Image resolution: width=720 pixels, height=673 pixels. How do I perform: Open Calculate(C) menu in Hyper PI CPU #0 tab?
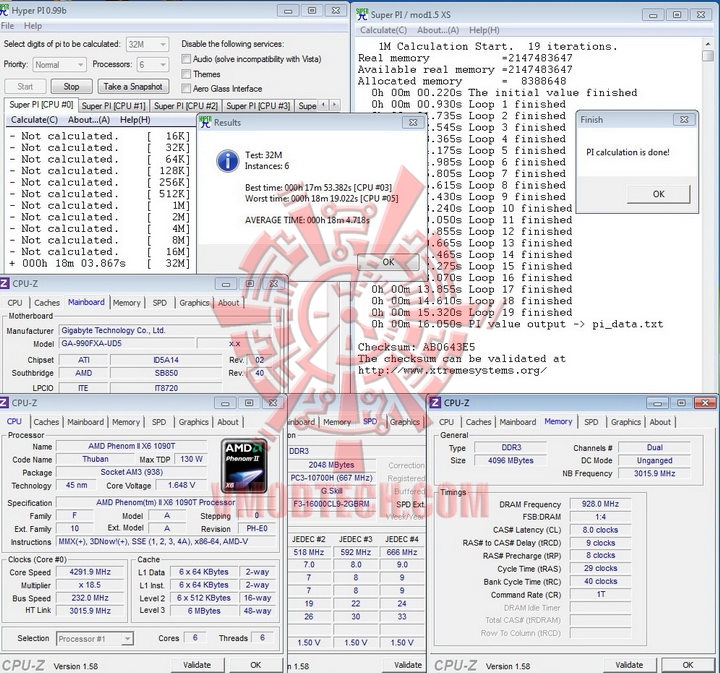34,119
